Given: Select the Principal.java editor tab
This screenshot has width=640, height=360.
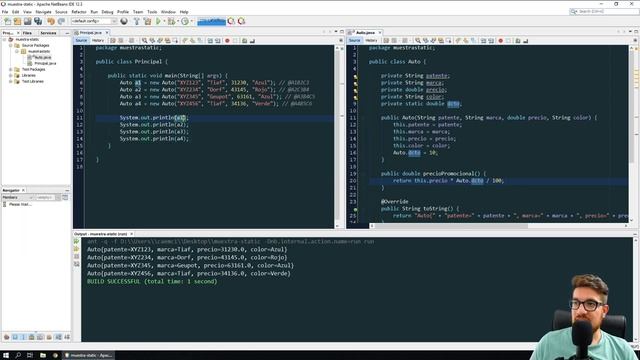Looking at the screenshot, I should pos(91,32).
